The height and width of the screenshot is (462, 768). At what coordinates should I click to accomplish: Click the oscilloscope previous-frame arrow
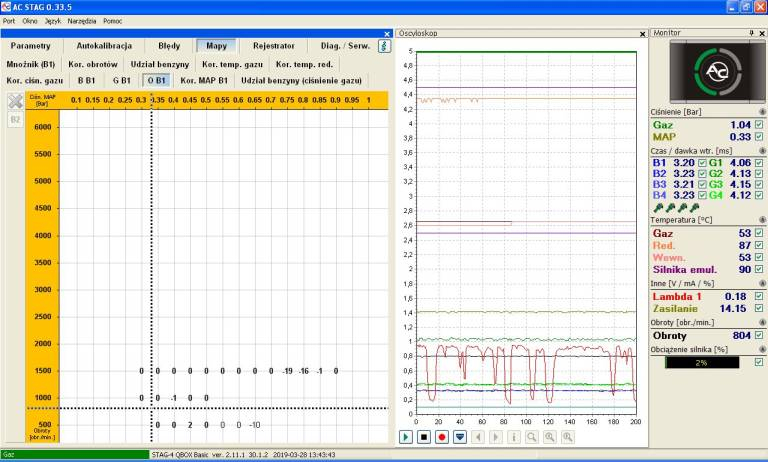(x=478, y=437)
